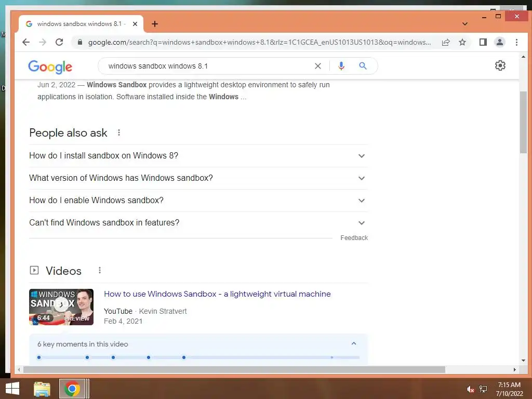532x399 pixels.
Task: Click inside the Google search input field
Action: (207, 66)
